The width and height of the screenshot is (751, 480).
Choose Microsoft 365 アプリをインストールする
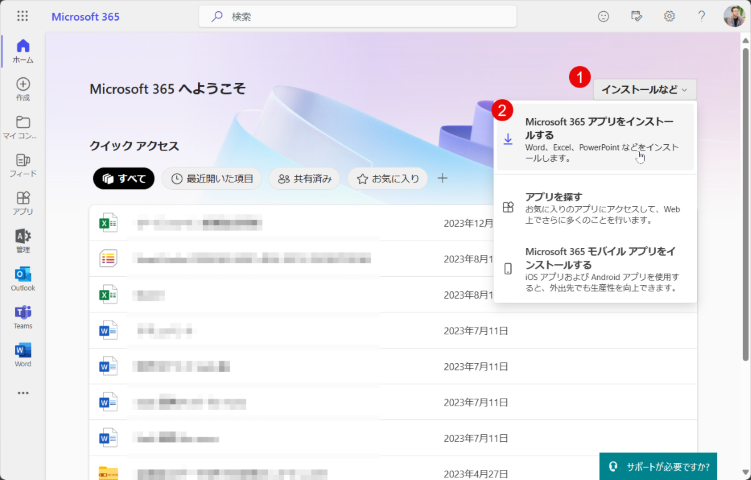coord(595,139)
